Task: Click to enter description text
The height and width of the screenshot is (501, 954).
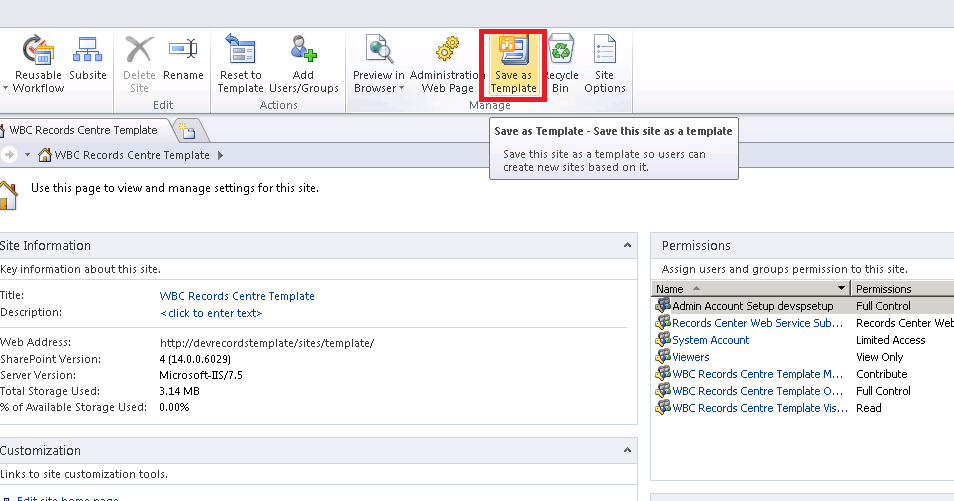Action: click(211, 314)
